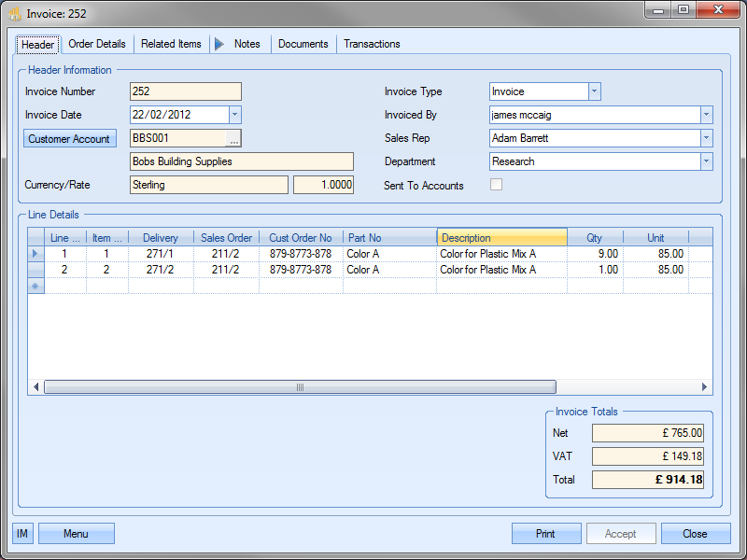Click the grid's left scroll arrow
The image size is (747, 560).
[x=36, y=387]
